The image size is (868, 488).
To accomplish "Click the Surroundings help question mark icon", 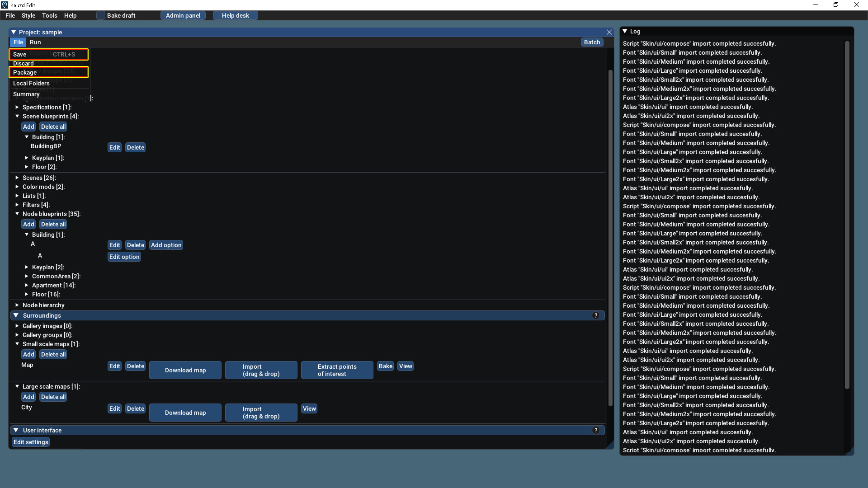I will pos(596,315).
